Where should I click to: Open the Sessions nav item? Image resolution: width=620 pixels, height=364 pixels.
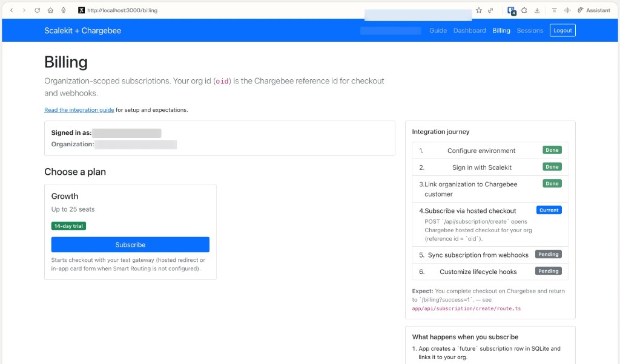pos(530,30)
